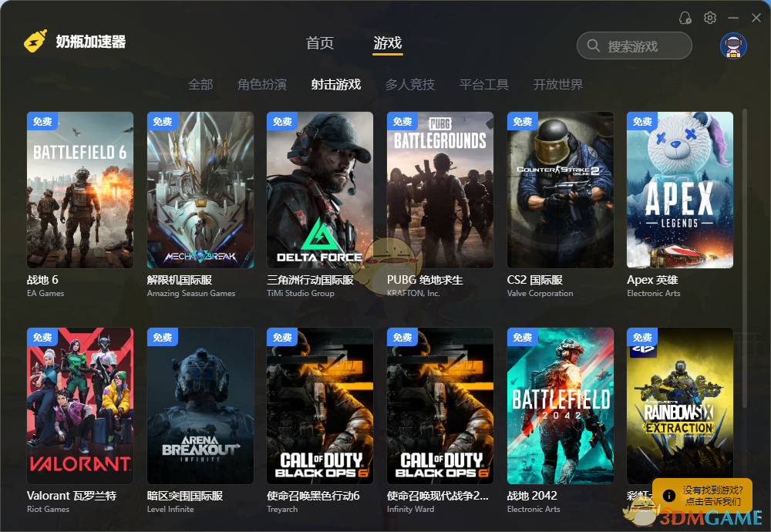Click 没有找到游戏? 点击告诉我们 button
Screen dimensions: 771x532
tap(702, 496)
